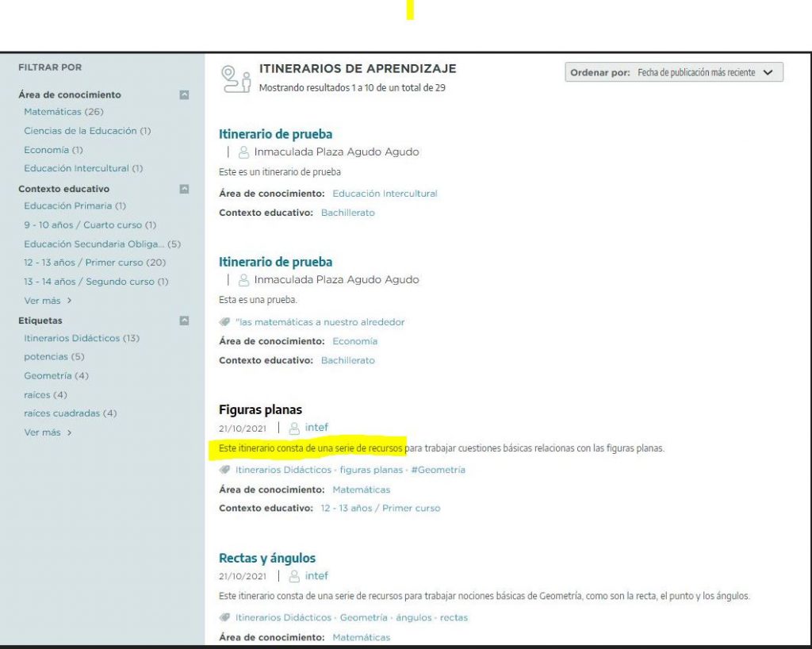The height and width of the screenshot is (649, 812).
Task: Click 'Mostrando resultados 1 a 10' count text
Action: pos(352,88)
